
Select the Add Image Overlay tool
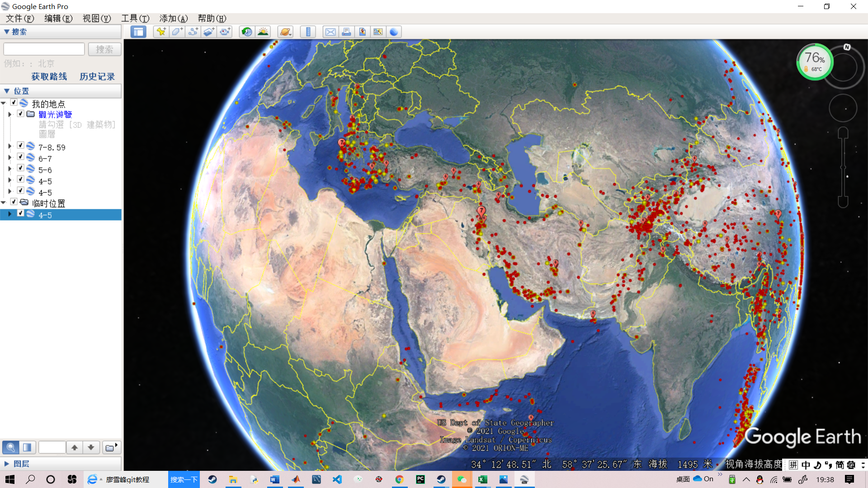(209, 32)
